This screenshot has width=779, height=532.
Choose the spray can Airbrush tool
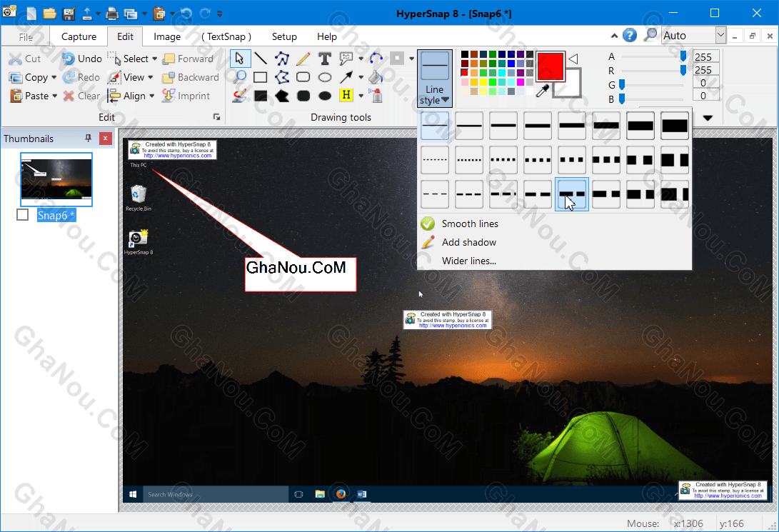click(x=376, y=95)
